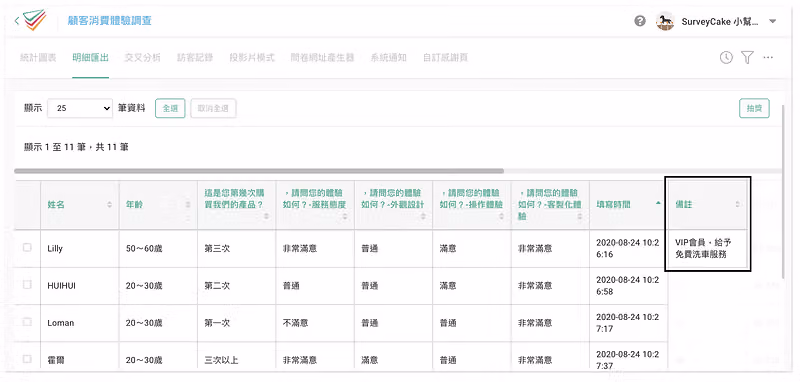Click the horse avatar picture
Screen dimensions: 800x382
point(665,21)
